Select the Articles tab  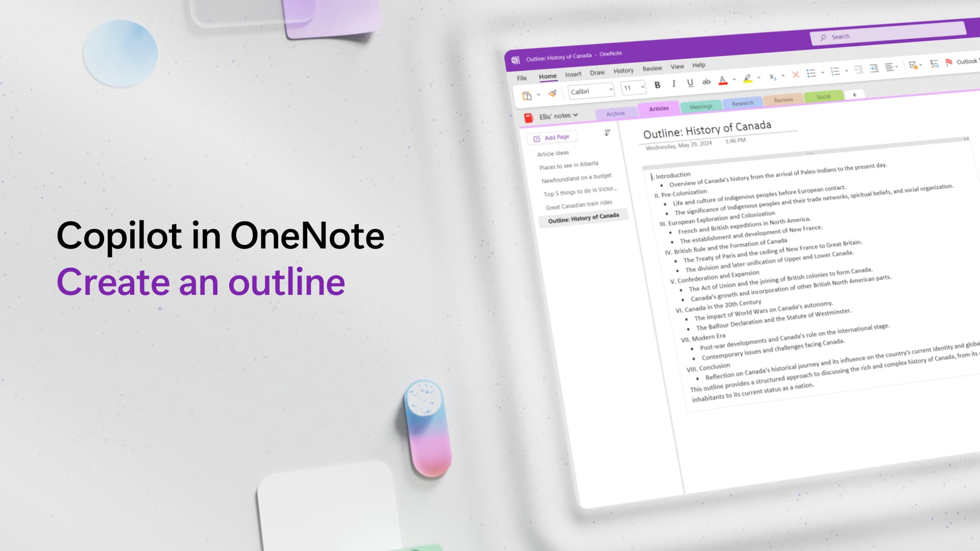(658, 107)
